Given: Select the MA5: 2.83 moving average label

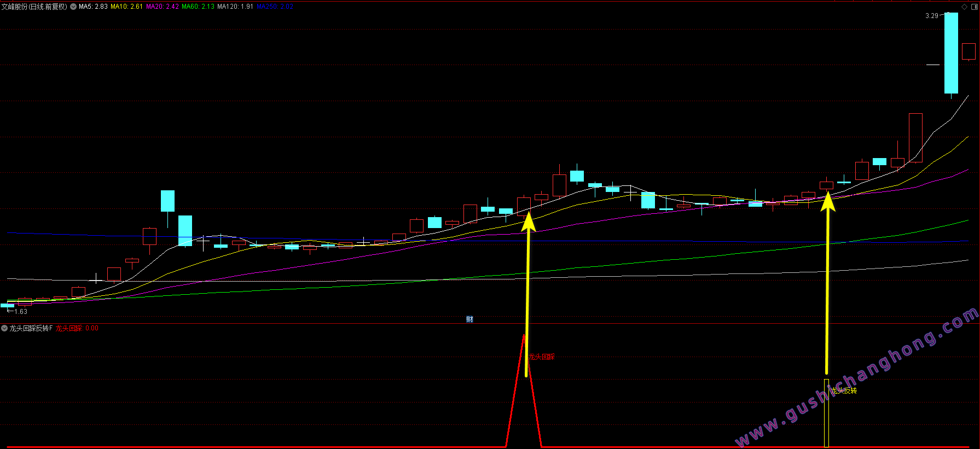Looking at the screenshot, I should [x=93, y=7].
